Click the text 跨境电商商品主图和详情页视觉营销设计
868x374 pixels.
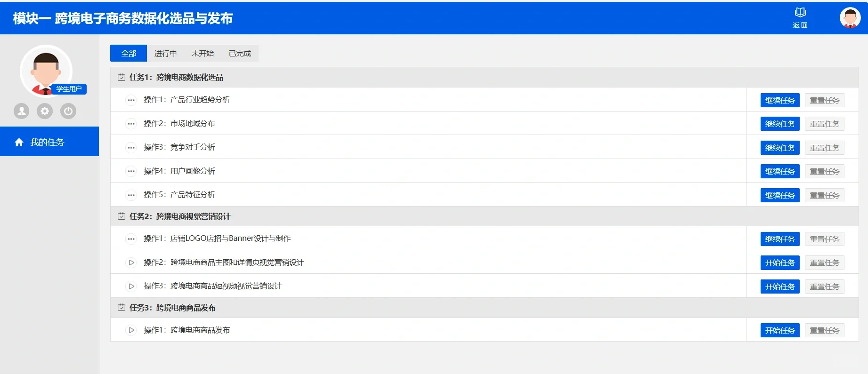click(237, 263)
